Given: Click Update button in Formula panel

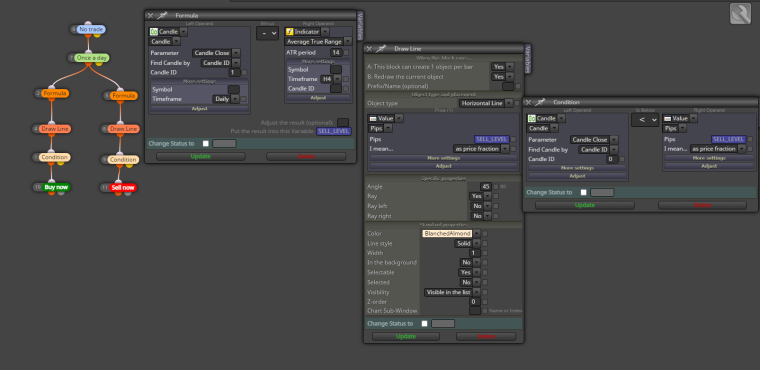Looking at the screenshot, I should click(x=201, y=157).
